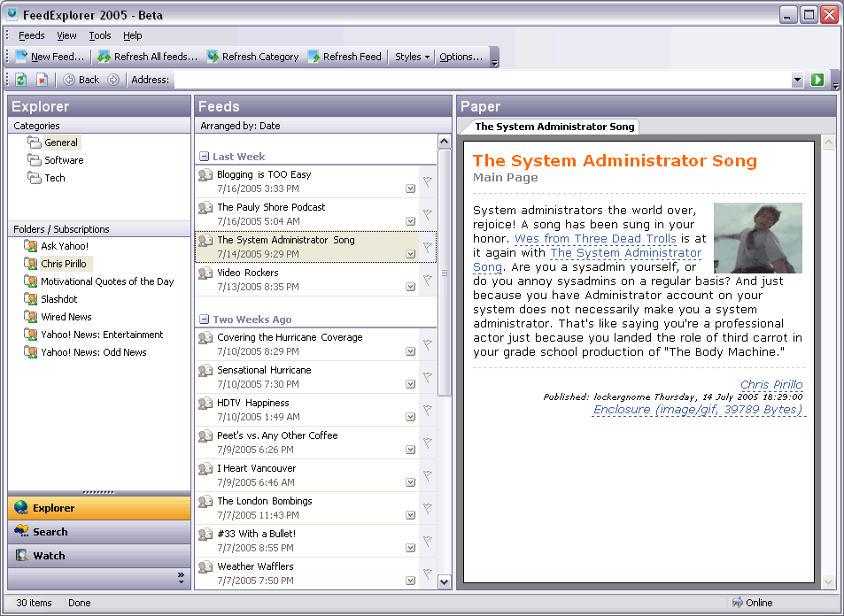Toggle flag on Blogging is TOO Easy
The width and height of the screenshot is (844, 616).
pos(428,181)
